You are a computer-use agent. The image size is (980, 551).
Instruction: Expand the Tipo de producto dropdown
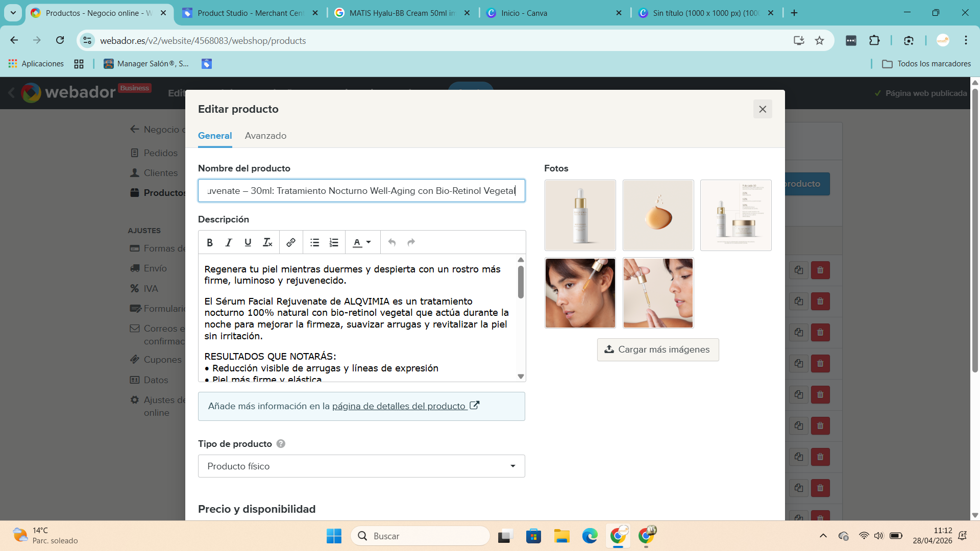tap(361, 466)
